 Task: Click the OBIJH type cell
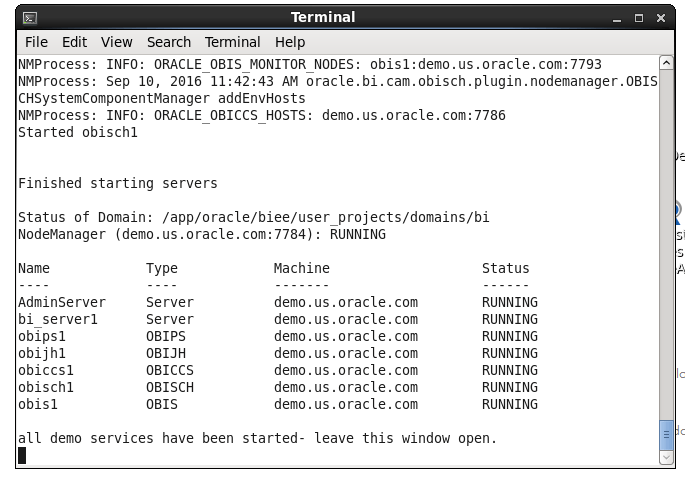click(166, 353)
